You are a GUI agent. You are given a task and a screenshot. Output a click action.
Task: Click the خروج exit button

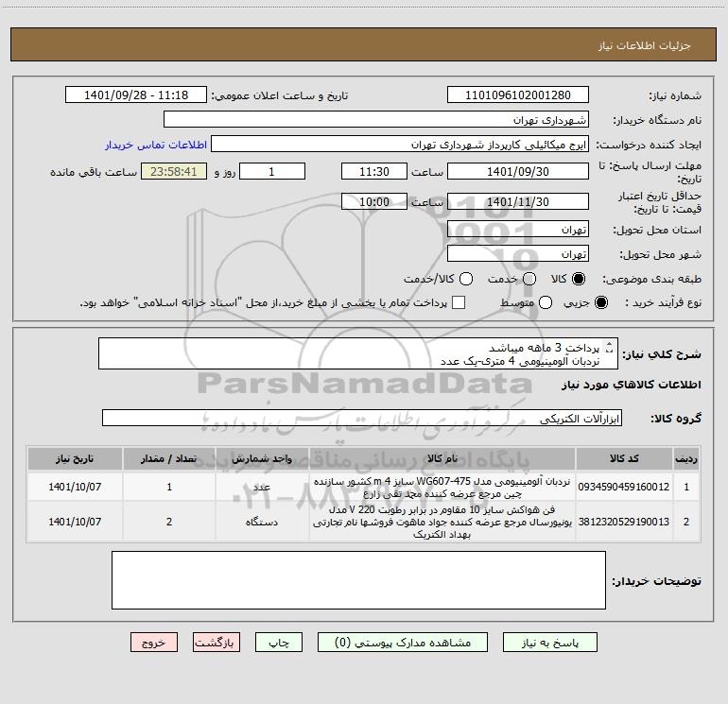(154, 643)
